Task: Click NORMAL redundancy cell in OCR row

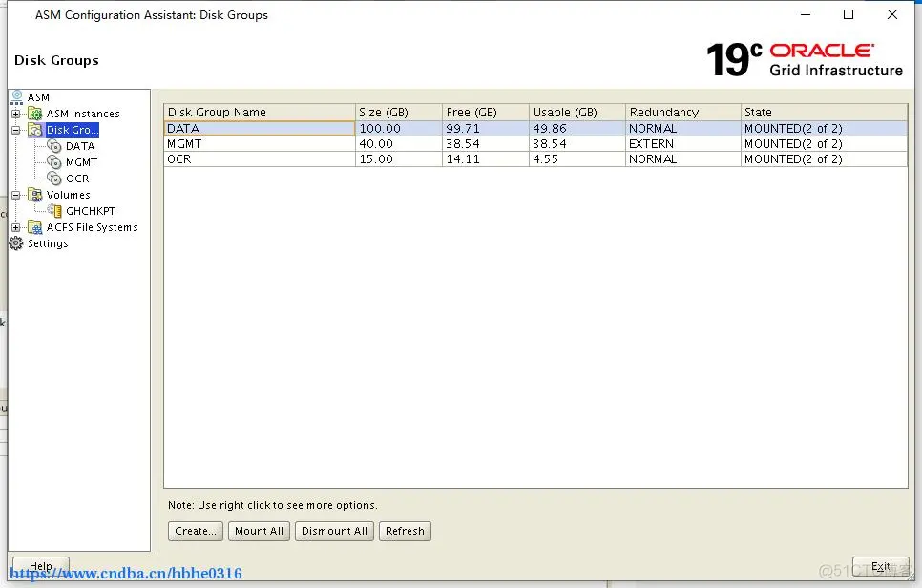Action: [x=683, y=158]
